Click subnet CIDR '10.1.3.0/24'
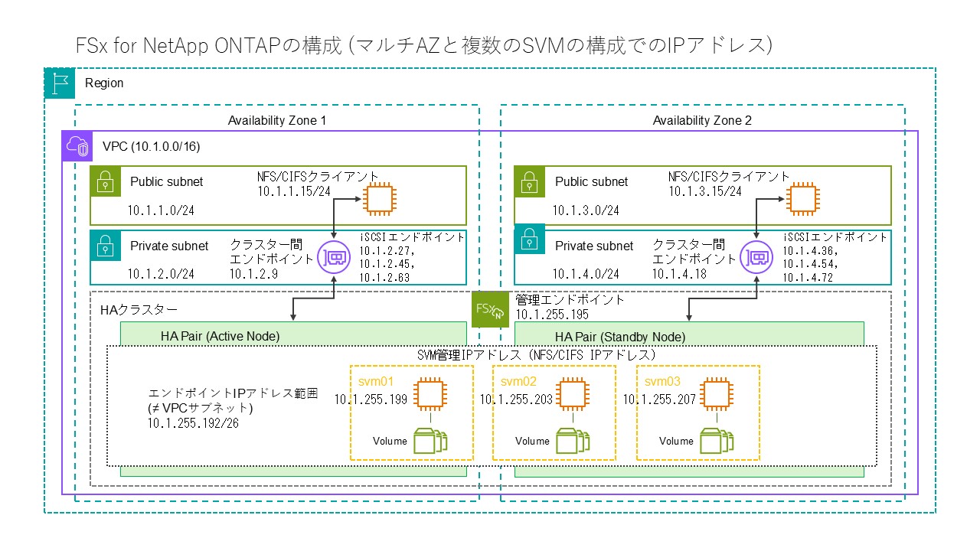 (586, 210)
